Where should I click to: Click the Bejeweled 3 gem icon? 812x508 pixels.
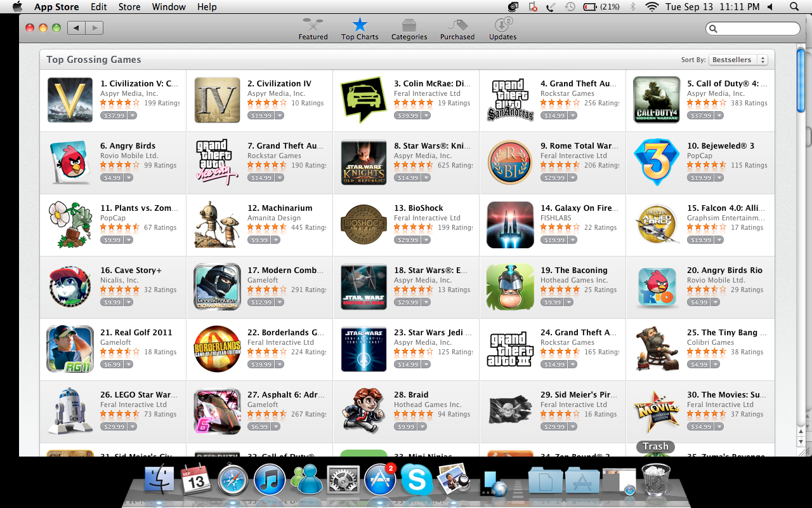coord(657,163)
